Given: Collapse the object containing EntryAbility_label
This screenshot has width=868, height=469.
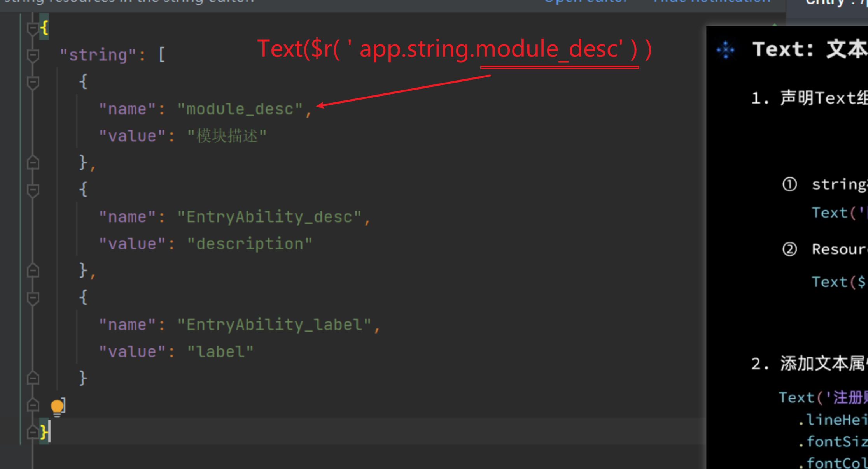Looking at the screenshot, I should point(33,298).
